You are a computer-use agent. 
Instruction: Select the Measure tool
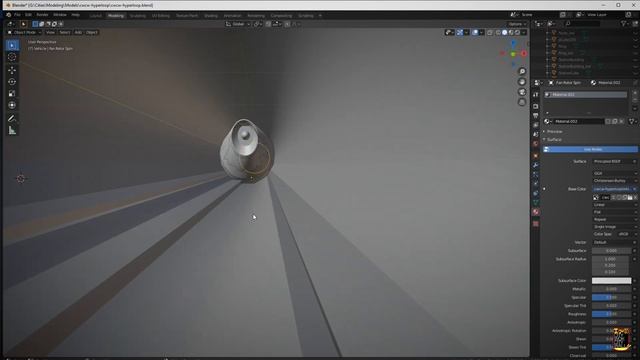pyautogui.click(x=12, y=131)
